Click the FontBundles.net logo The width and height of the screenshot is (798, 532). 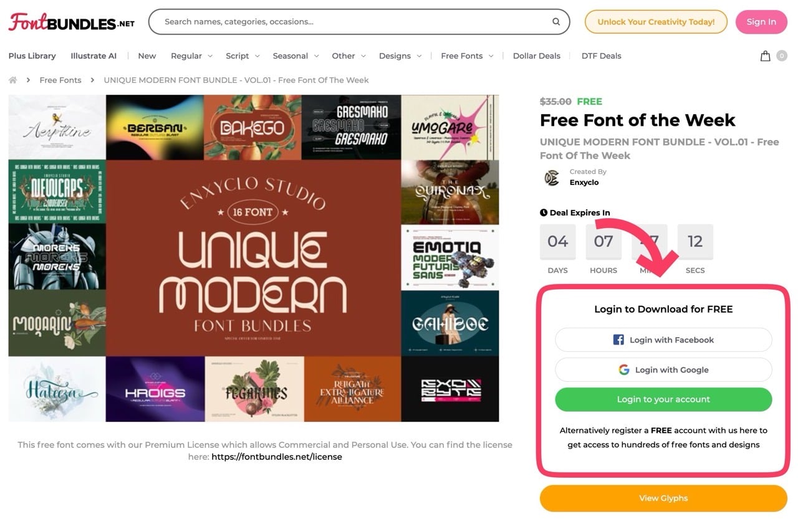click(72, 22)
